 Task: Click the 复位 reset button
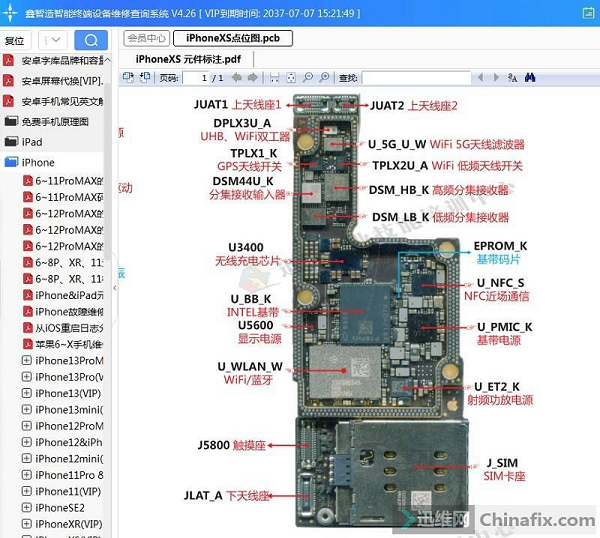point(15,41)
